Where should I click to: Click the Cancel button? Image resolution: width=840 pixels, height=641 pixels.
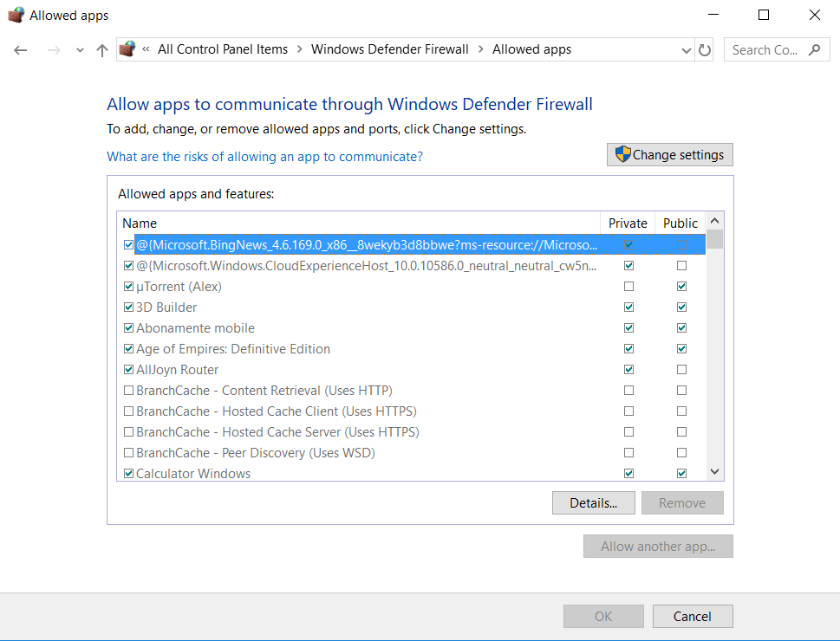[692, 617]
